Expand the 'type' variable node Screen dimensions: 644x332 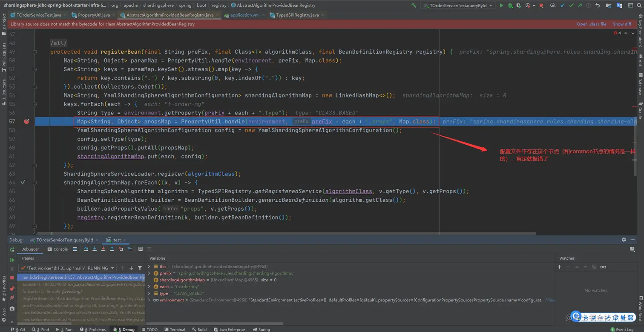coord(149,293)
